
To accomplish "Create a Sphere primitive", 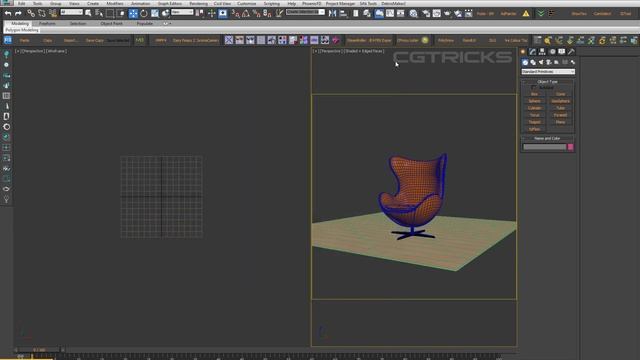I will (534, 101).
